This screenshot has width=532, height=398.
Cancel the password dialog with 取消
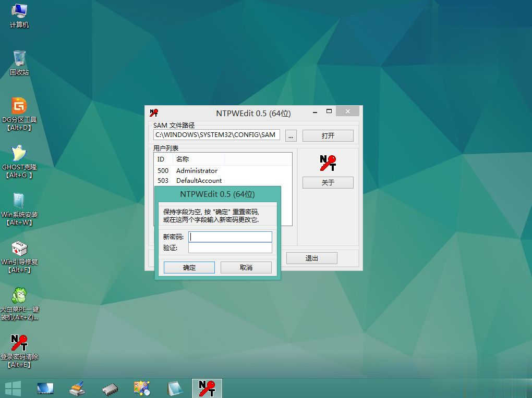pyautogui.click(x=246, y=267)
